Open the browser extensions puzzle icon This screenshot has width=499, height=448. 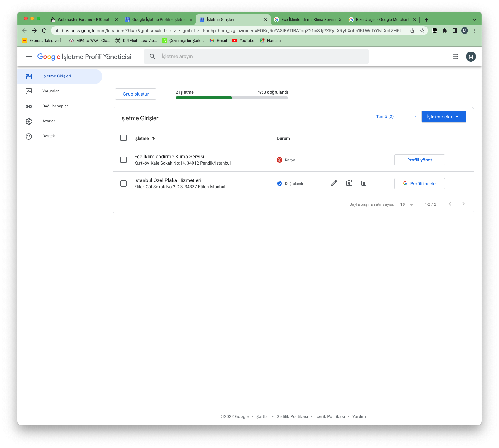[x=445, y=31]
